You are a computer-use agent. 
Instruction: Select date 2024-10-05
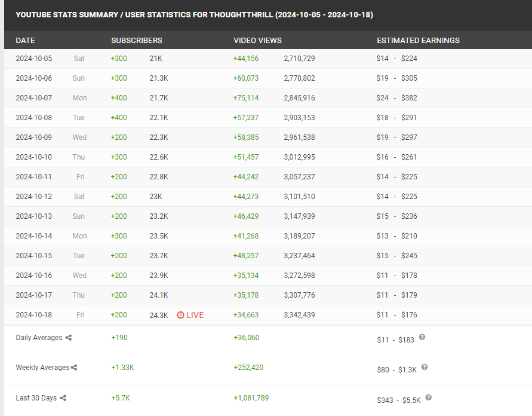(x=34, y=59)
